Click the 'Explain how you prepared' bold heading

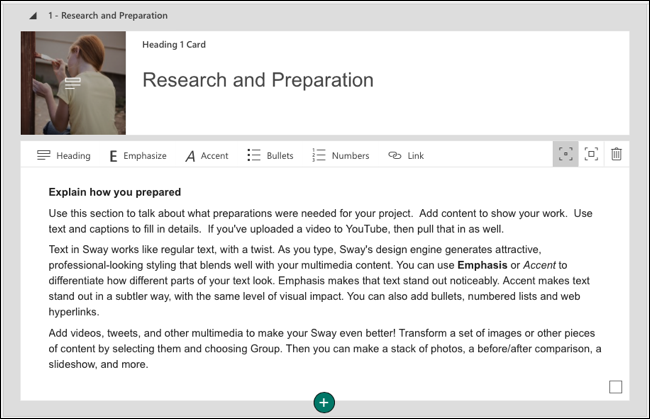(115, 192)
